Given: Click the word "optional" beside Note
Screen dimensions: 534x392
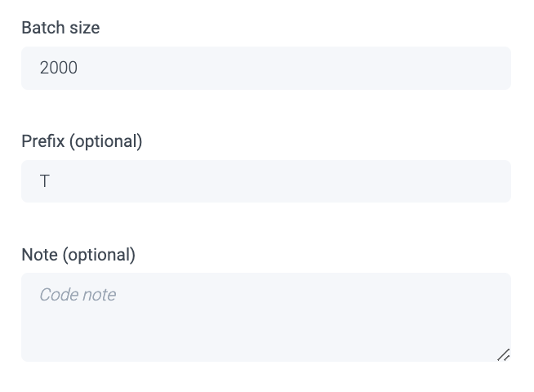Looking at the screenshot, I should point(99,255).
